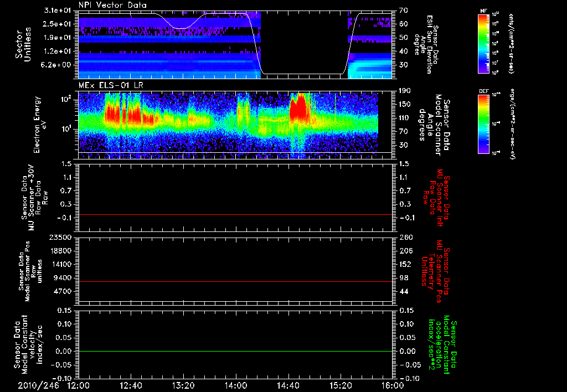Click the red 'MU Scanner Inh Raw Data' label
Viewport: 567px width, 392px height.
click(437, 198)
